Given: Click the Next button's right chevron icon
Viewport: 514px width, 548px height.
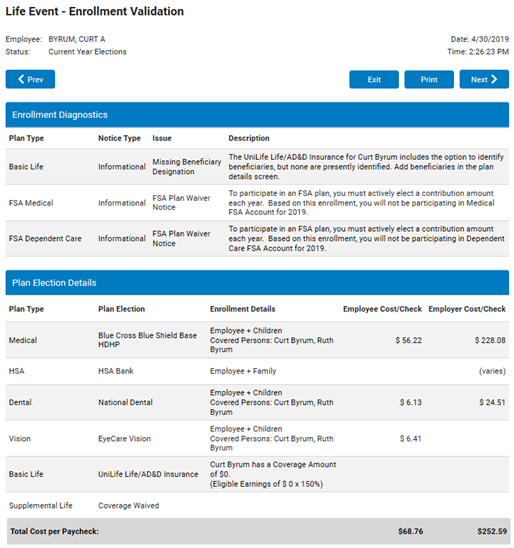Looking at the screenshot, I should 494,79.
